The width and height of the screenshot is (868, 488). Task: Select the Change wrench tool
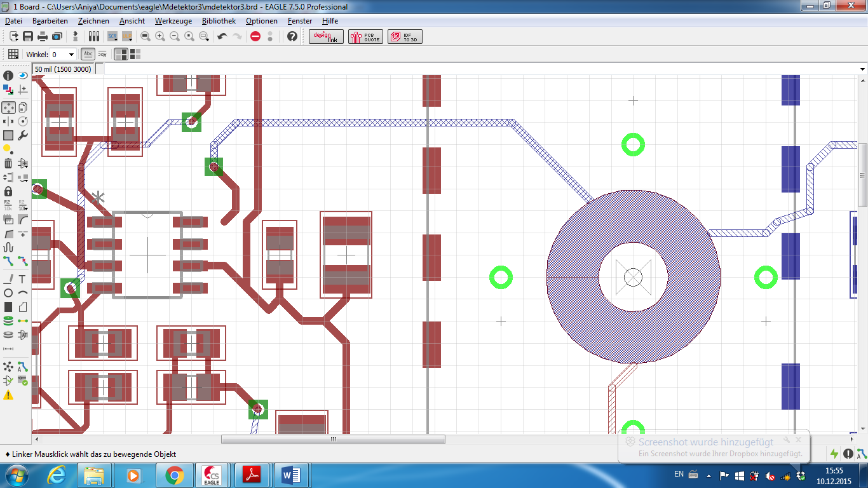[x=23, y=135]
